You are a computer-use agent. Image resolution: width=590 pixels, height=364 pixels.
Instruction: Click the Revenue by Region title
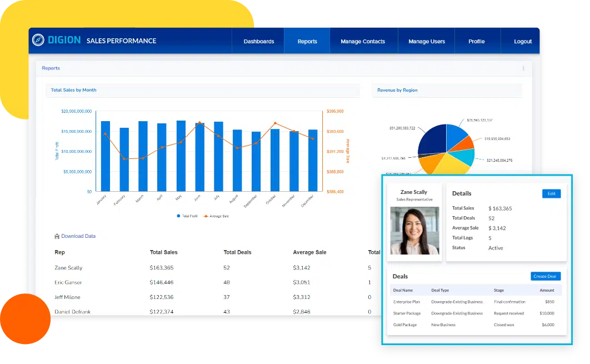tap(397, 90)
